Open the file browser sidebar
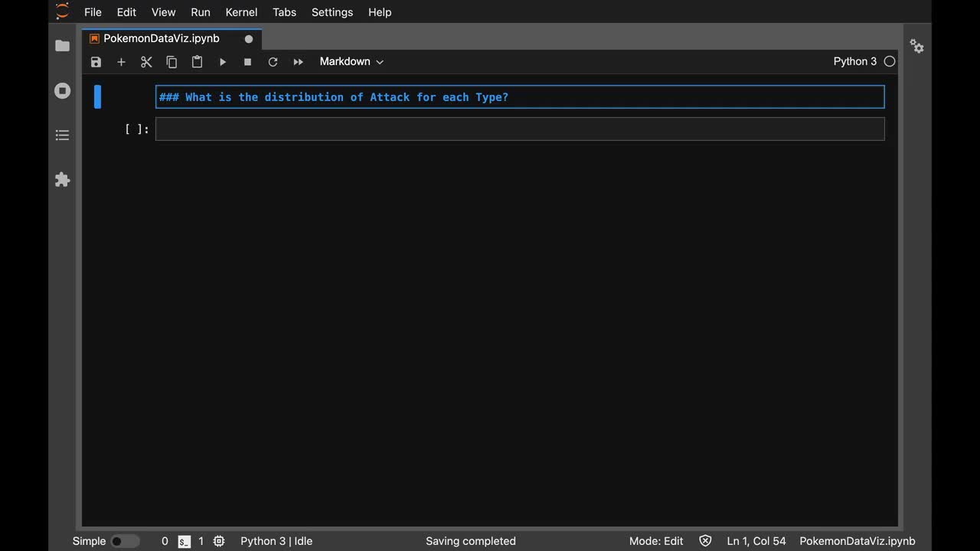Image resolution: width=980 pixels, height=551 pixels. click(x=63, y=46)
